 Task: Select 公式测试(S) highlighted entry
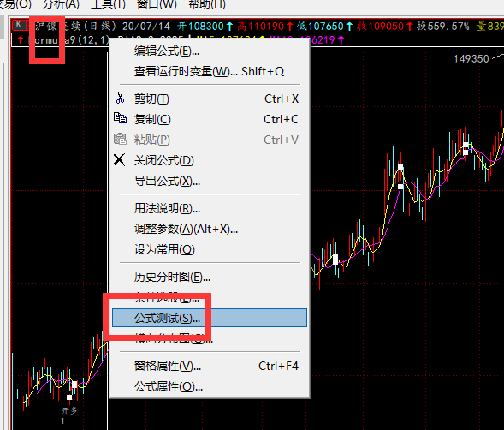(x=210, y=318)
